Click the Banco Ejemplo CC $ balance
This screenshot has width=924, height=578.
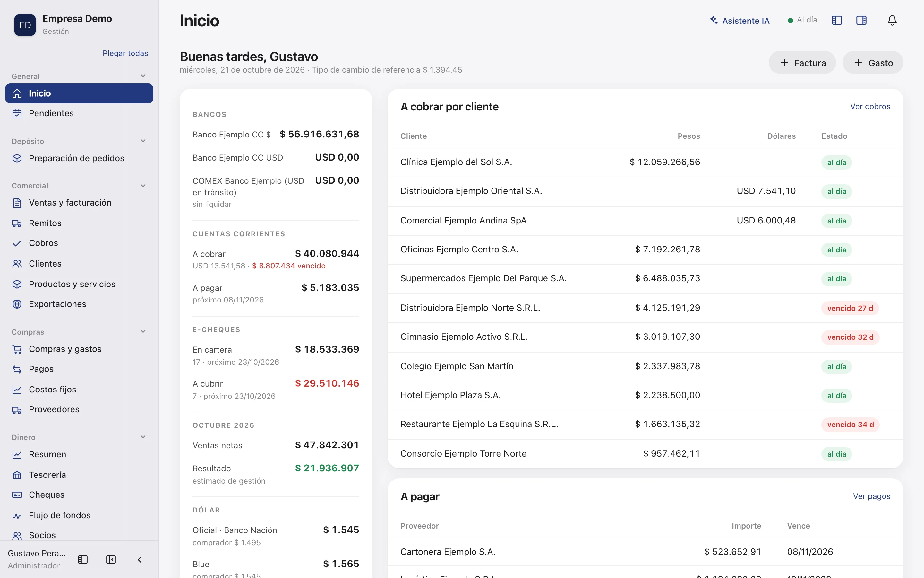pyautogui.click(x=319, y=135)
